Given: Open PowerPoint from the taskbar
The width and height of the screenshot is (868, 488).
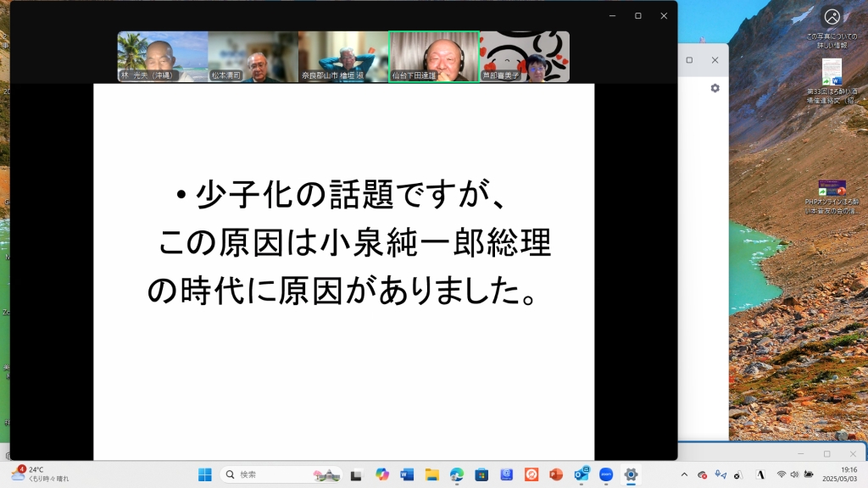Looking at the screenshot, I should pyautogui.click(x=556, y=474).
